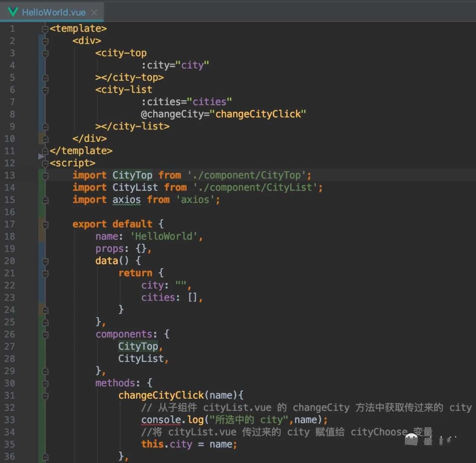This screenshot has height=463, width=476.
Task: Click the return keyword on line 21
Action: (135, 273)
